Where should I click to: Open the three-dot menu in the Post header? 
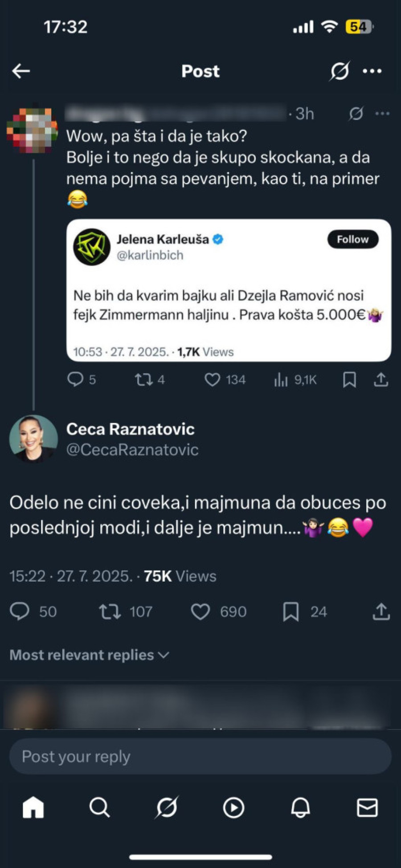click(x=372, y=71)
